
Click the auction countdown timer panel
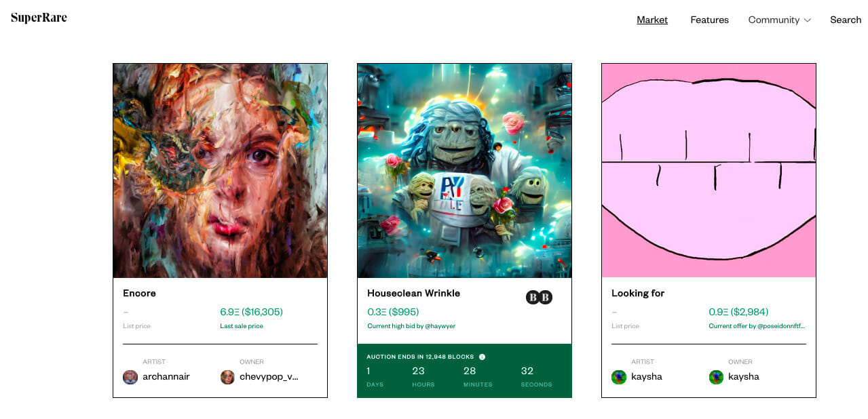(464, 371)
